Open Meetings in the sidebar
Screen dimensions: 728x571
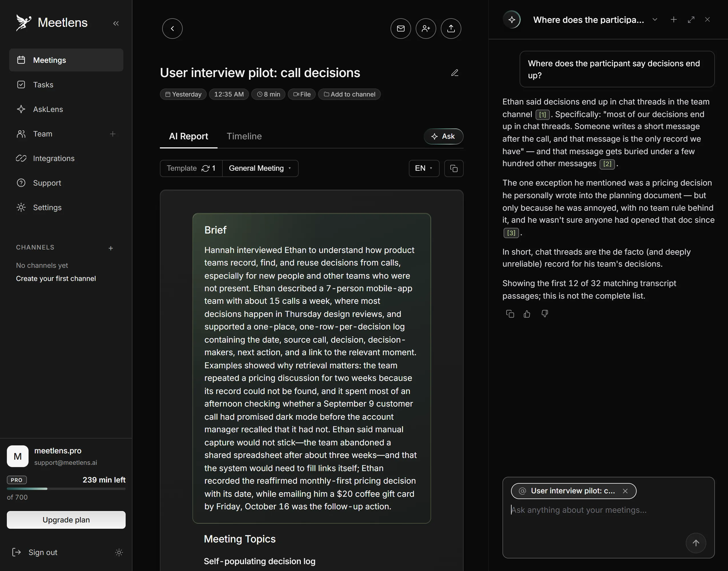pos(66,60)
